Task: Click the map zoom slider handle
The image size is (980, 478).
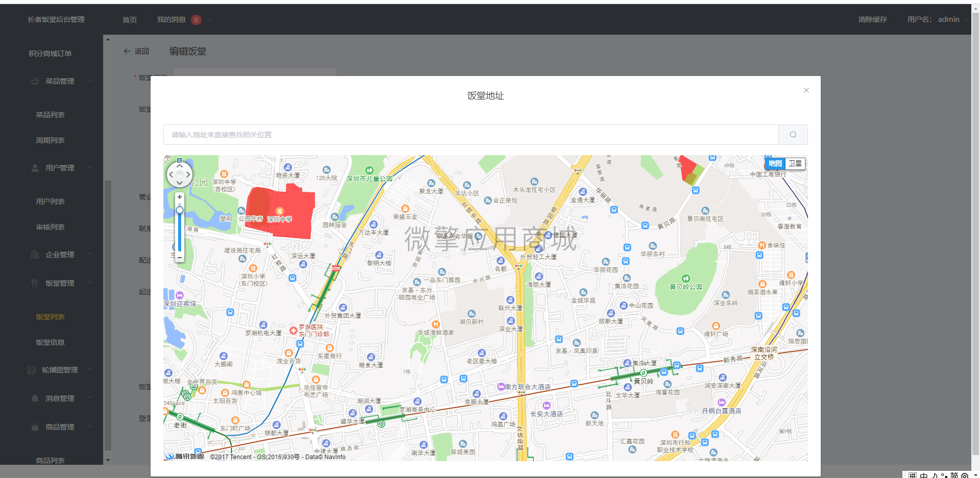Action: [180, 210]
